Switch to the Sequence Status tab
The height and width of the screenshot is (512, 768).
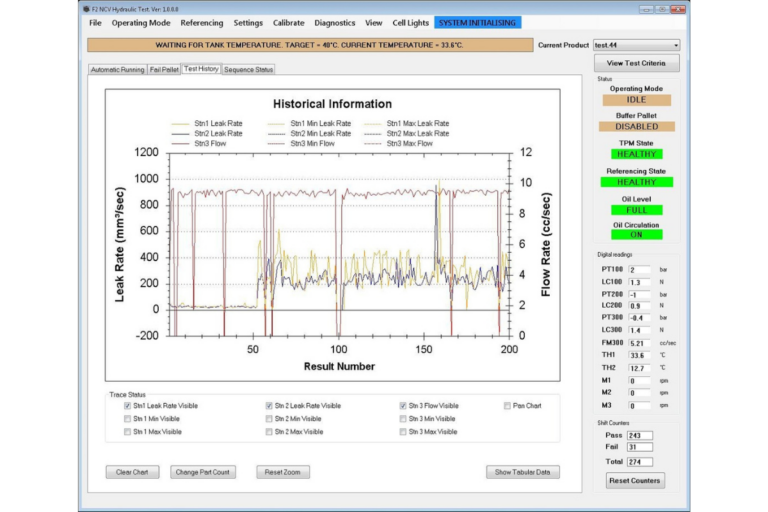click(x=248, y=70)
